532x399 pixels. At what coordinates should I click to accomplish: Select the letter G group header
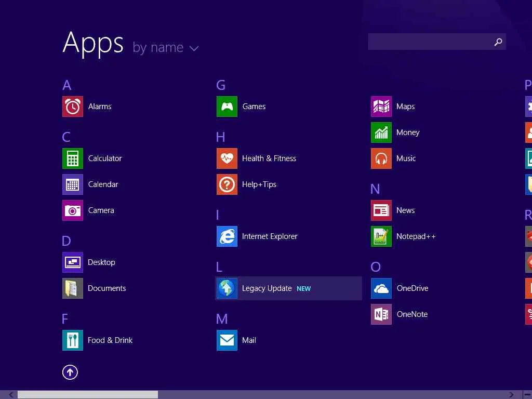[x=221, y=85]
